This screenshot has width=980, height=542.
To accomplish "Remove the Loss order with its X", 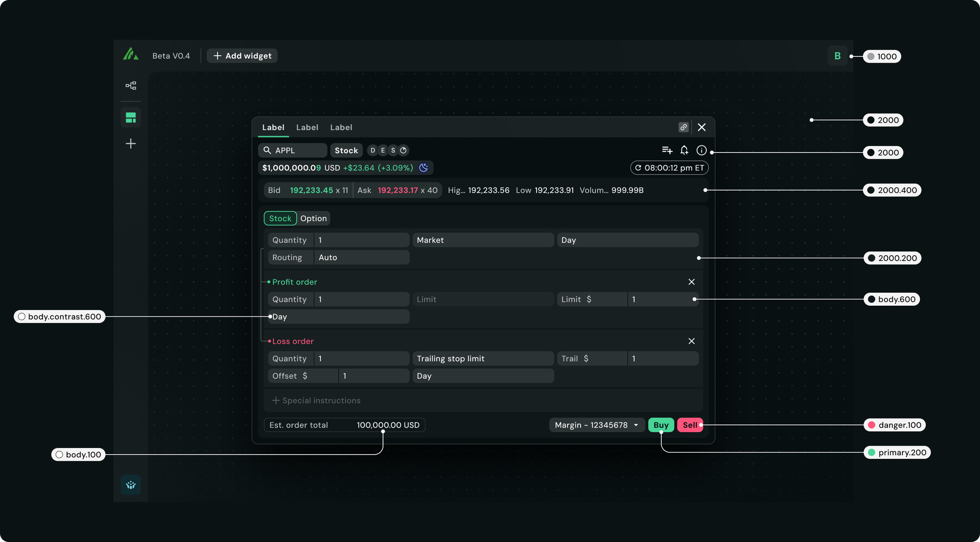I will [691, 341].
